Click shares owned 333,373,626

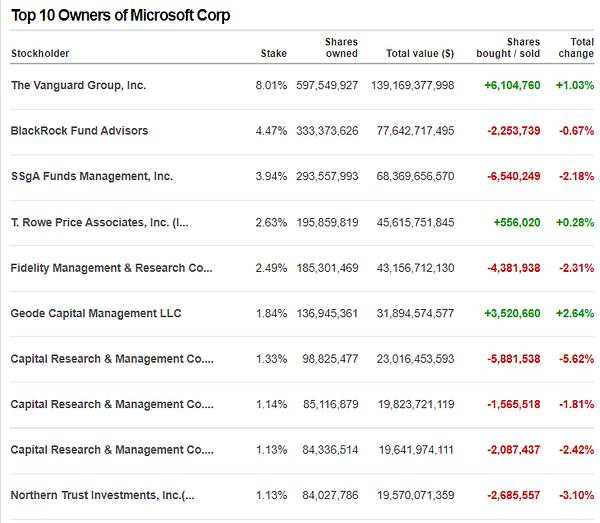tap(327, 131)
